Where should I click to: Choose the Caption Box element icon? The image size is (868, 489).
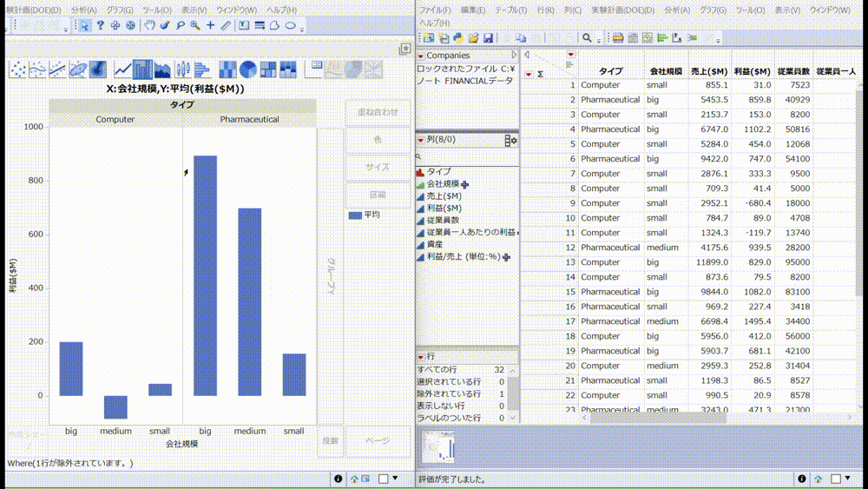pyautogui.click(x=314, y=69)
